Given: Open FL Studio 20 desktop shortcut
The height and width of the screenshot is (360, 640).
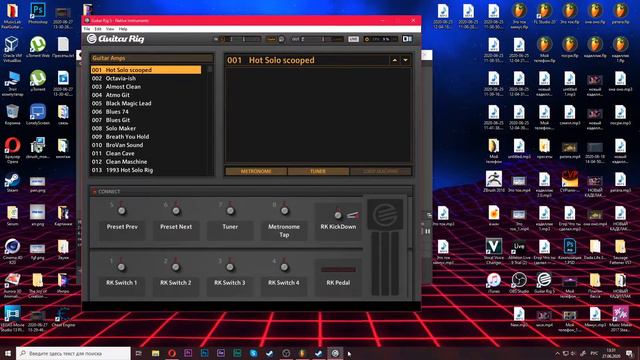Looking at the screenshot, I should (x=544, y=13).
